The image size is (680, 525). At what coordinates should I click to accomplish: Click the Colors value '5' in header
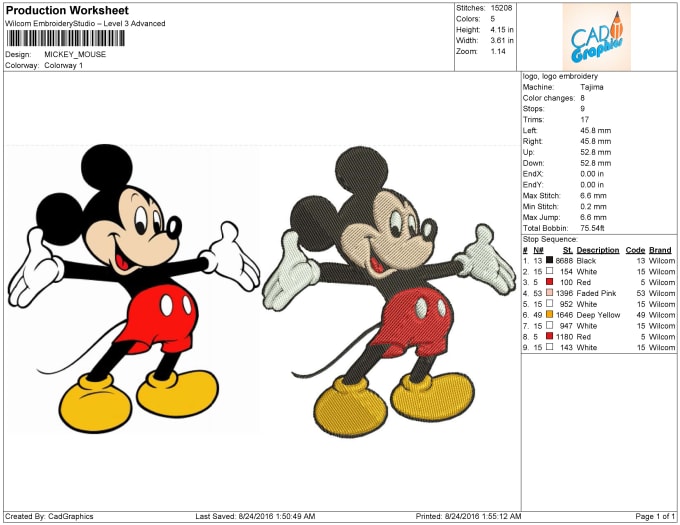coord(493,19)
